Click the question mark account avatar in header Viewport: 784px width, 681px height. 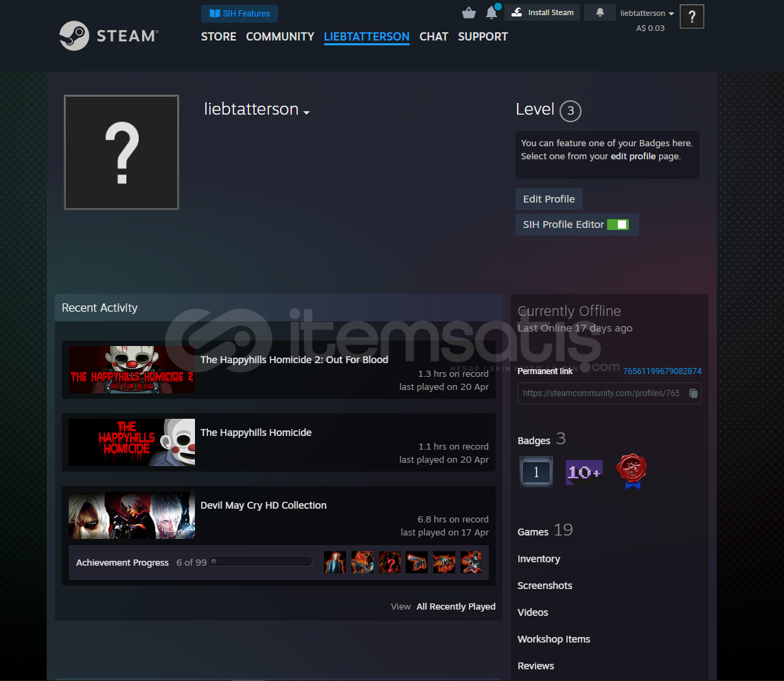point(692,16)
